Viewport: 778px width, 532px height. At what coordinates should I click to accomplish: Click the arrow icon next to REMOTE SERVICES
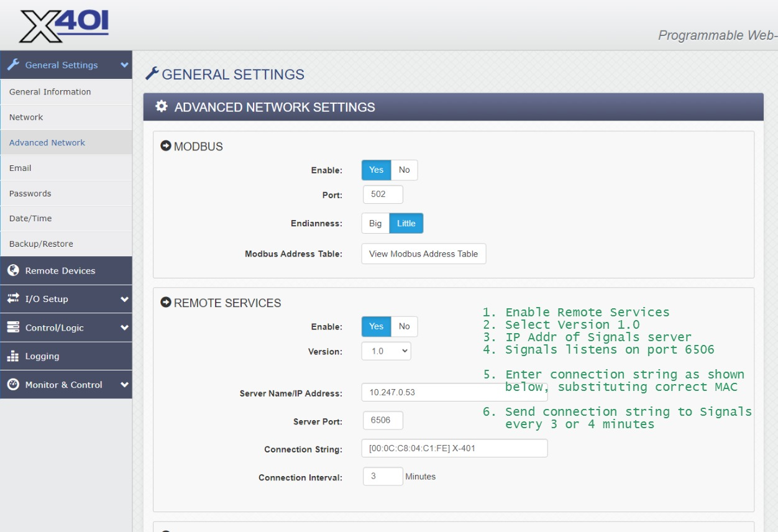tap(166, 303)
